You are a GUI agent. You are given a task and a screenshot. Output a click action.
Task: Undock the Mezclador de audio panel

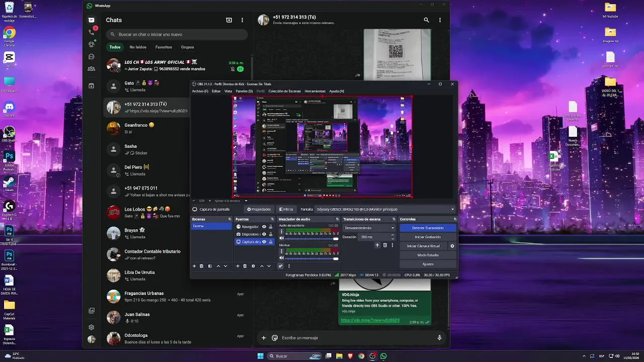pyautogui.click(x=338, y=219)
